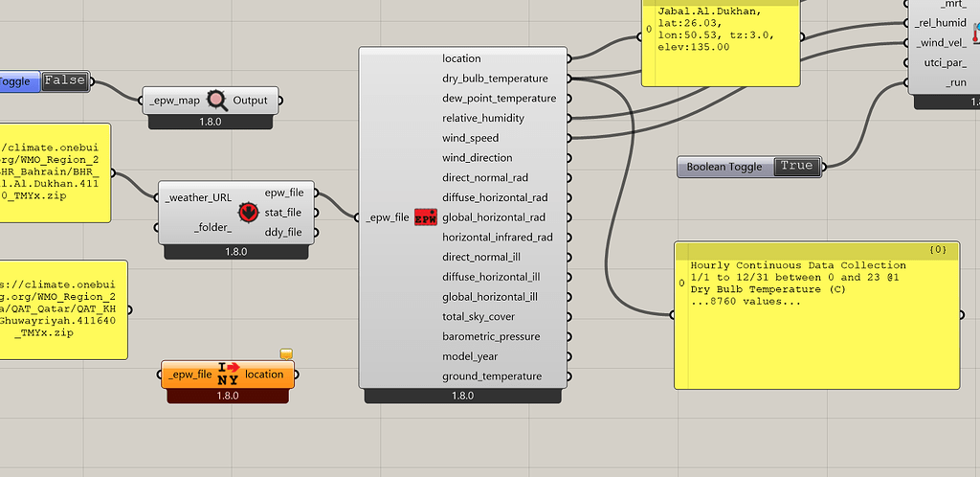This screenshot has width=980, height=477.
Task: Click 'Dry Bulb Temperature (C)' panel line
Action: coord(768,289)
